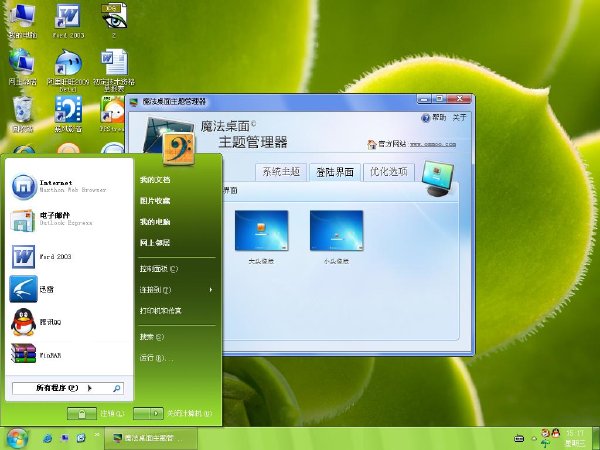Switch to Login Screen (登陆界面) tab

point(335,172)
